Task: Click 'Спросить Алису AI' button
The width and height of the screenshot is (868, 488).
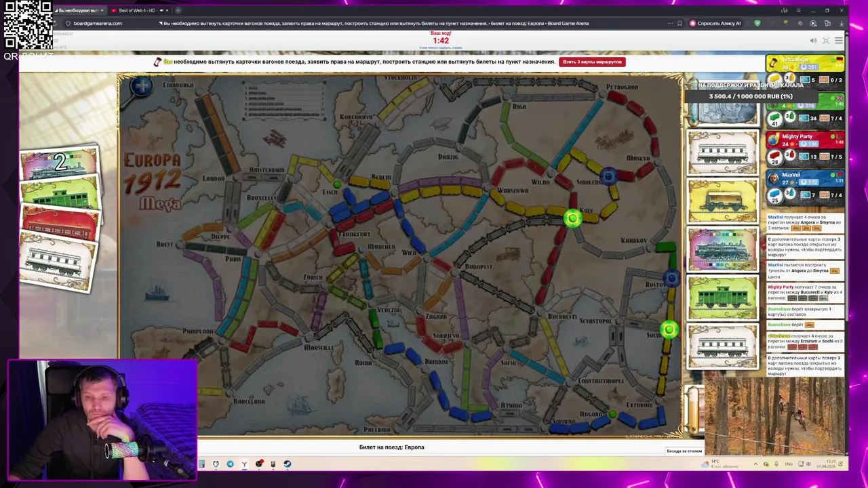Action: tap(715, 23)
